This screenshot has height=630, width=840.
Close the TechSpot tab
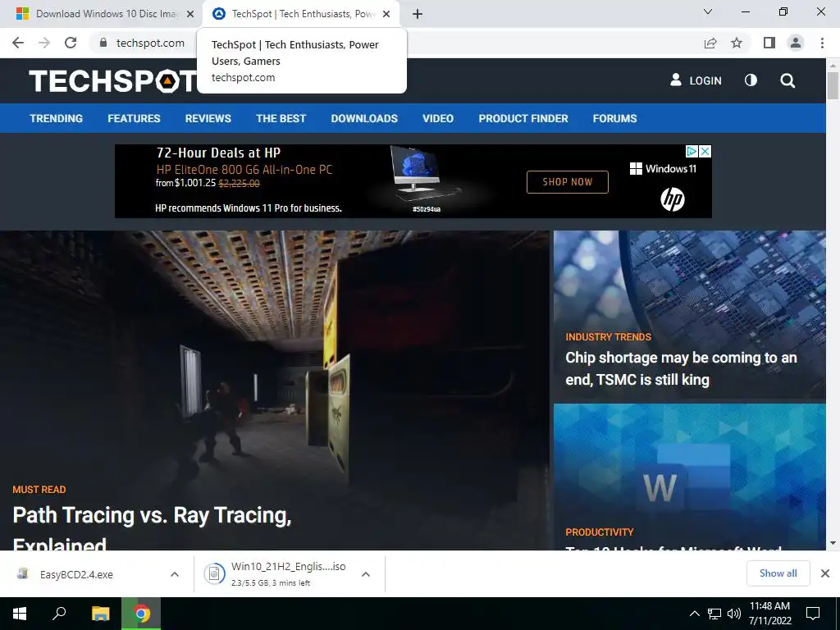[386, 14]
